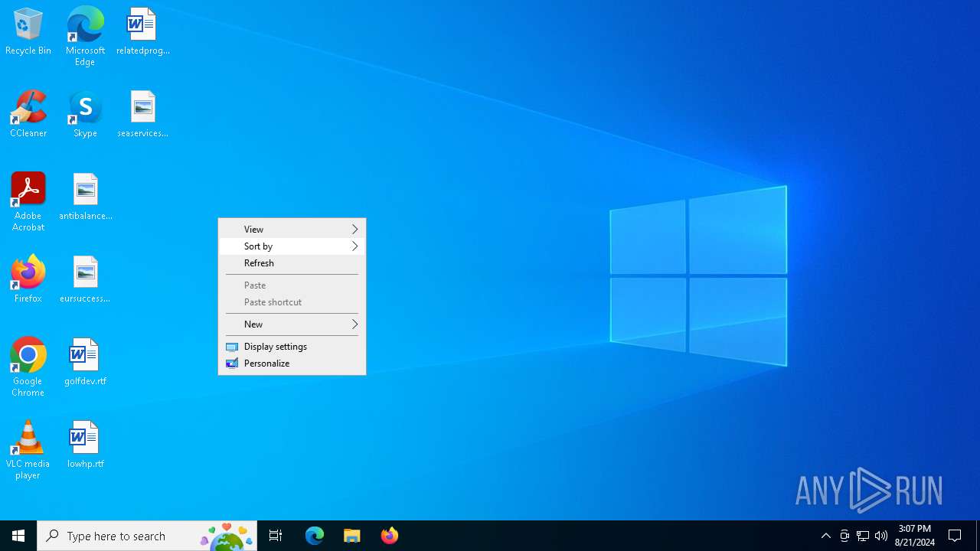
Task: Select the relatedprog Word document icon
Action: 142,32
